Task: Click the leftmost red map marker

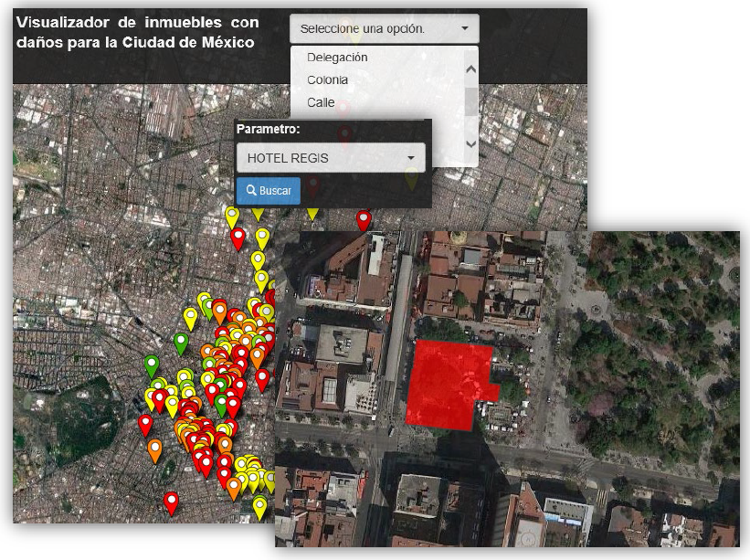Action: [x=145, y=424]
